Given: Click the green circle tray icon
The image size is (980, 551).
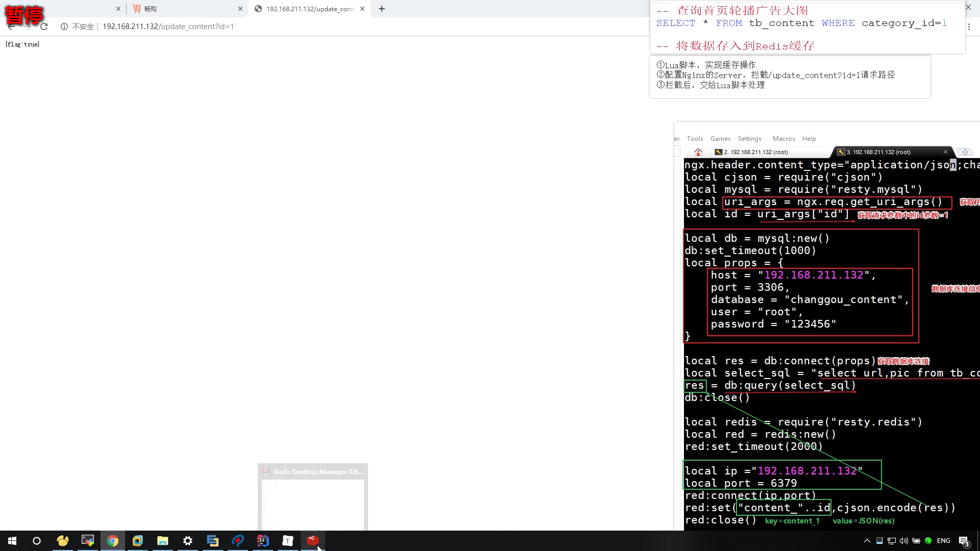Looking at the screenshot, I should tap(928, 541).
